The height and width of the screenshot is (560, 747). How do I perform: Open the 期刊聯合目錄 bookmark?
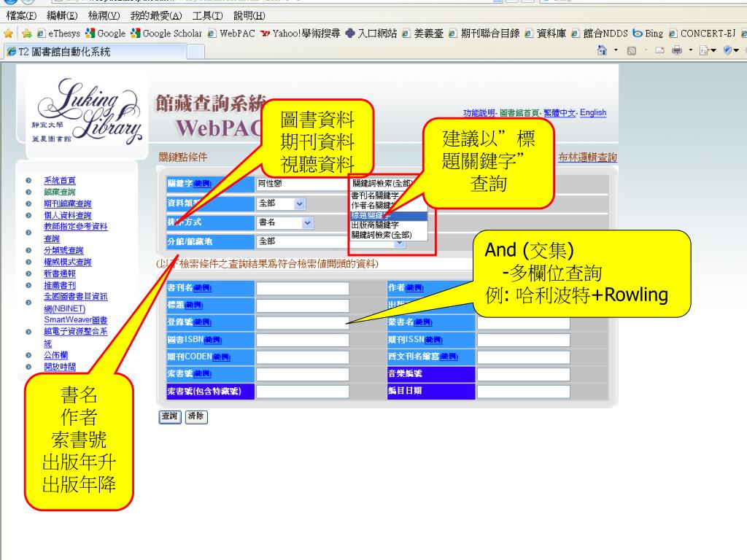point(484,34)
